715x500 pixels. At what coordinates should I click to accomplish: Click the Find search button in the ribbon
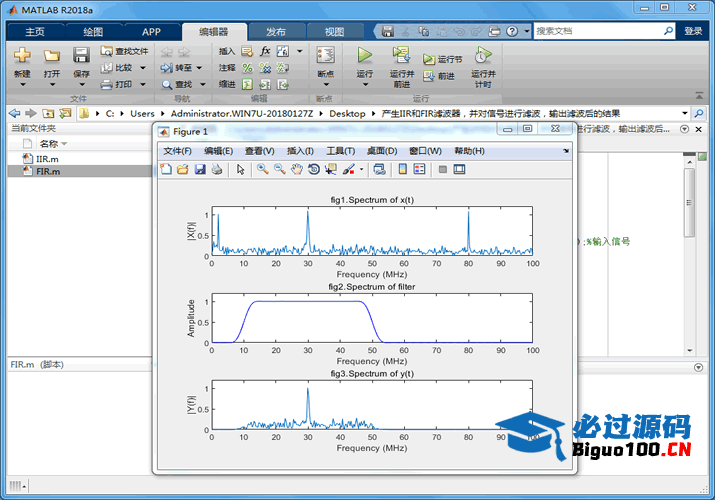(x=177, y=84)
